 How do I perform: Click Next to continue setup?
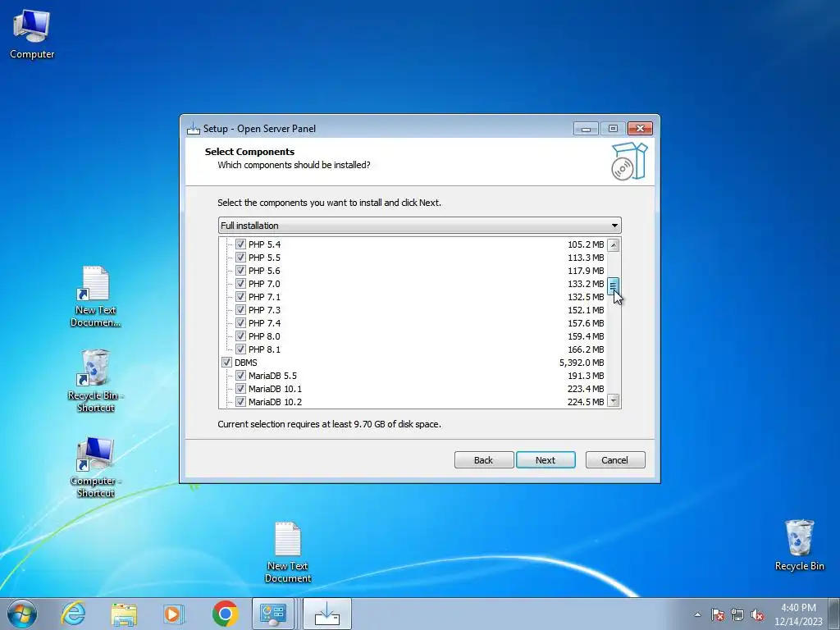click(x=546, y=459)
